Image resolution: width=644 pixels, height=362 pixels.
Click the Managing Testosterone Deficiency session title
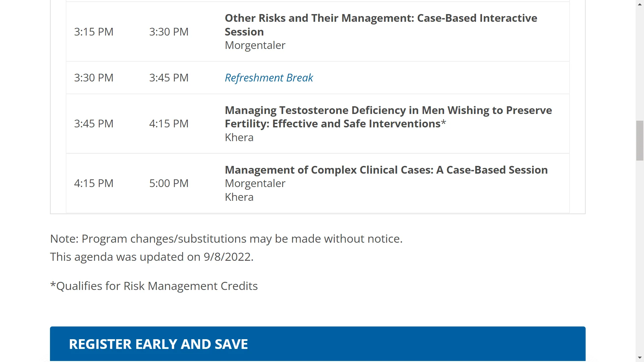[388, 117]
